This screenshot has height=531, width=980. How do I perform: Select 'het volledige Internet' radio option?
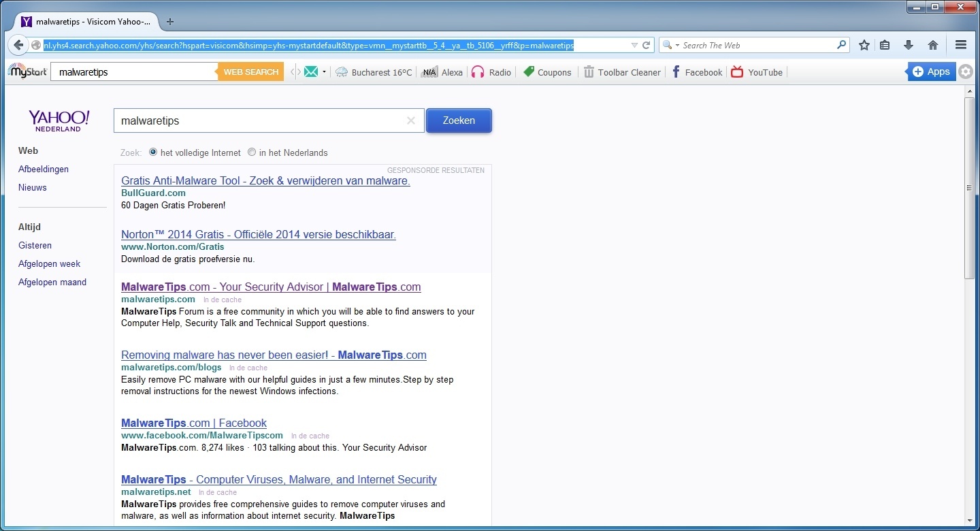point(153,152)
